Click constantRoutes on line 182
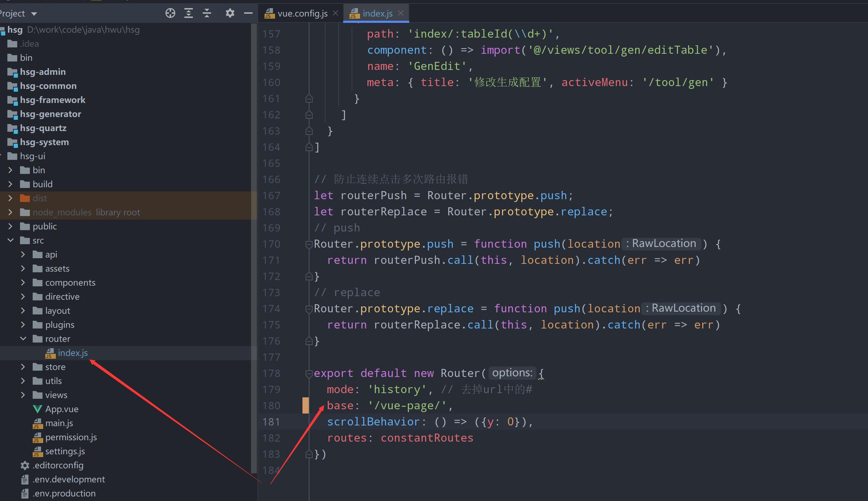Image resolution: width=868 pixels, height=501 pixels. [427, 438]
